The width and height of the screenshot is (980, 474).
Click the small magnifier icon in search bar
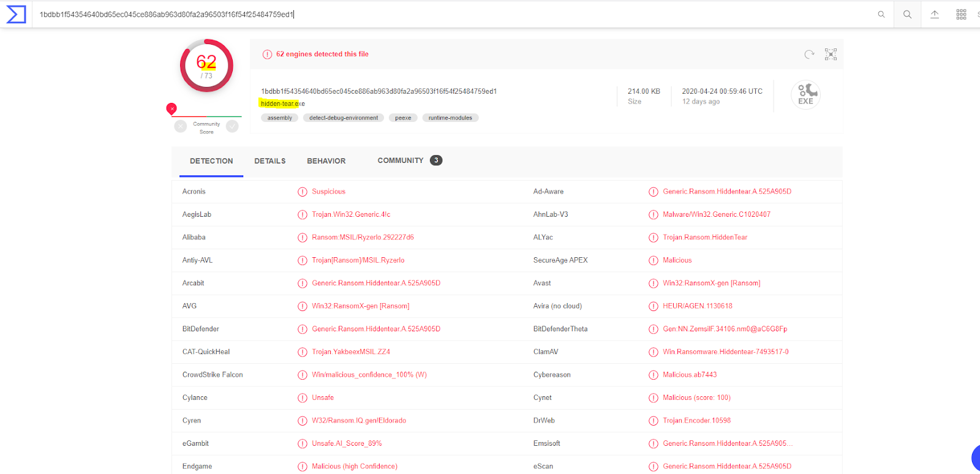[x=881, y=14]
